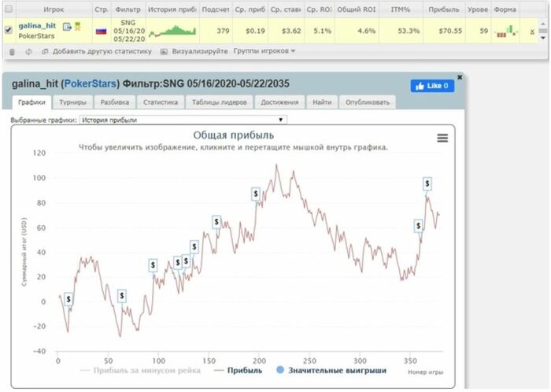Click the $ marker near game 63
This screenshot has width=551, height=392.
coord(121,296)
